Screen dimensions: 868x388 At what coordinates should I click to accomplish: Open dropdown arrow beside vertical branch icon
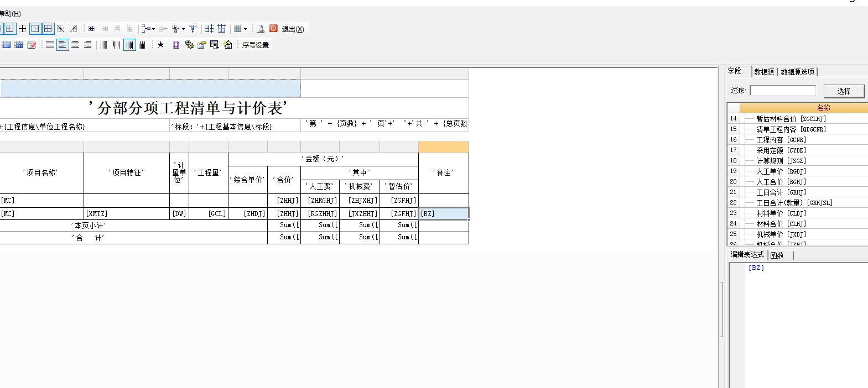coord(184,29)
